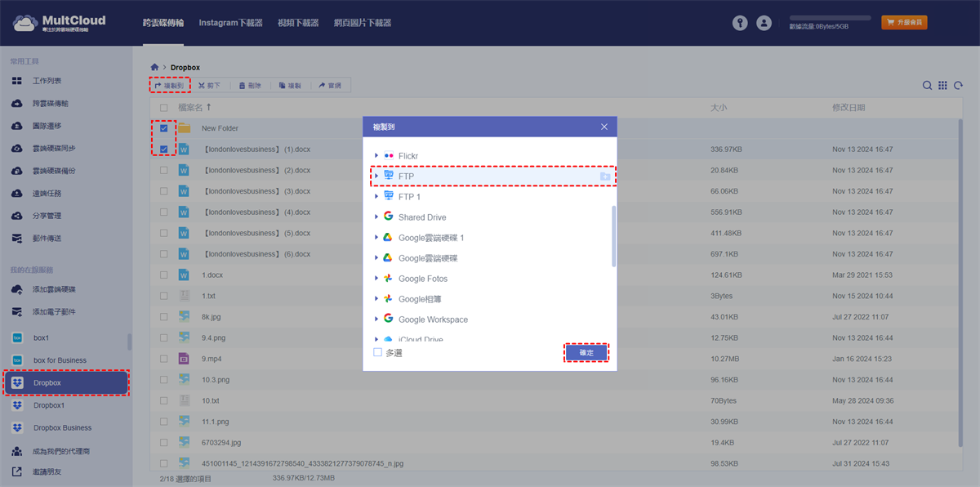980x487 pixels.
Task: Enable the 多選 checkbox in dialog
Action: [377, 352]
